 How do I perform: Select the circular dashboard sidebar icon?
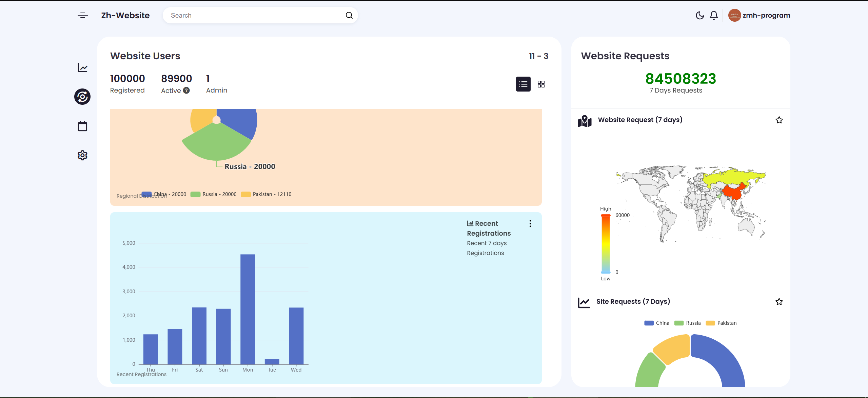click(82, 97)
